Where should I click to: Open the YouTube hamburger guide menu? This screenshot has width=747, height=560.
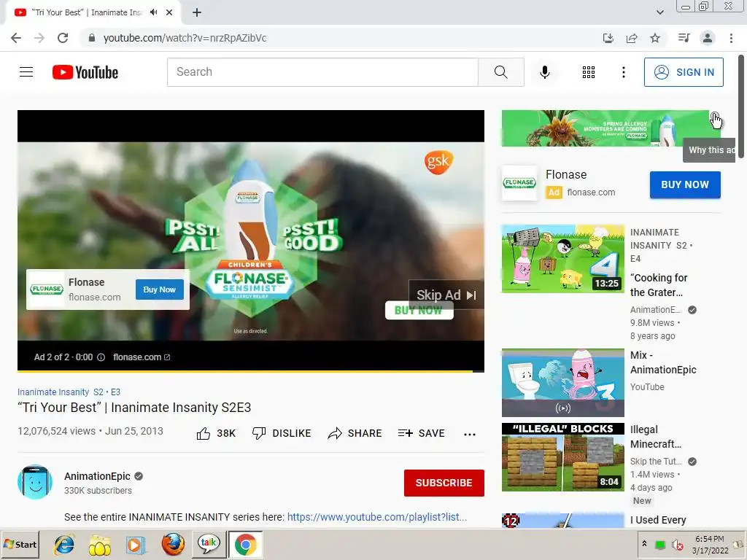26,72
